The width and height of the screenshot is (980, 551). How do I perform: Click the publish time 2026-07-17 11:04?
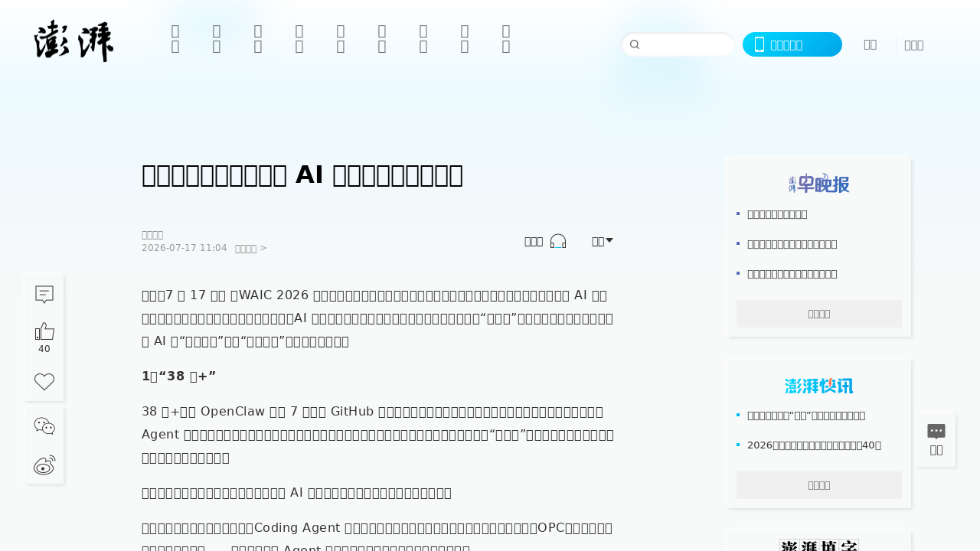tap(185, 248)
